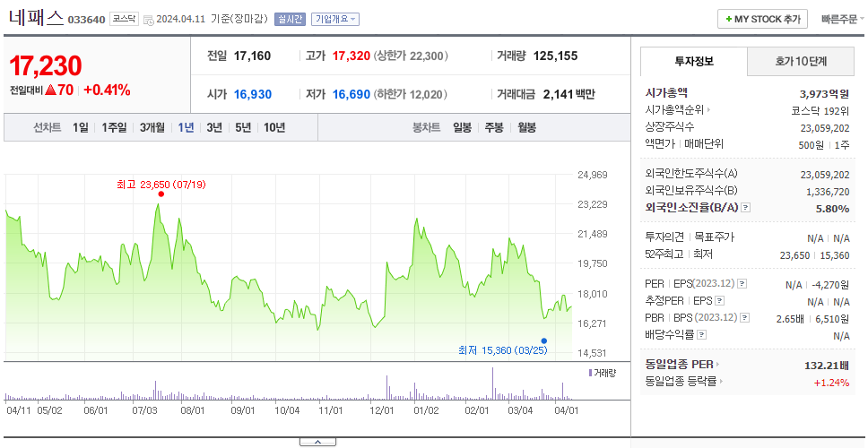Collapse the chart with the bottom arrow handle
The width and height of the screenshot is (868, 448).
click(x=317, y=442)
